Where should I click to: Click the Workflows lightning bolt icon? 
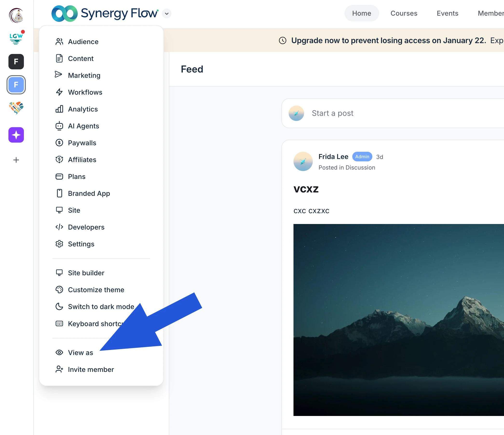point(59,92)
